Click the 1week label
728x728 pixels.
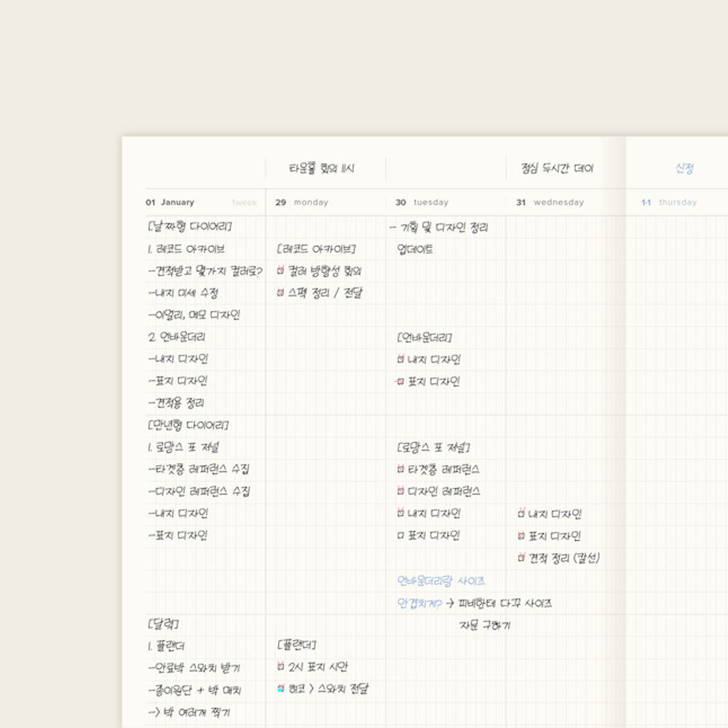pos(244,202)
